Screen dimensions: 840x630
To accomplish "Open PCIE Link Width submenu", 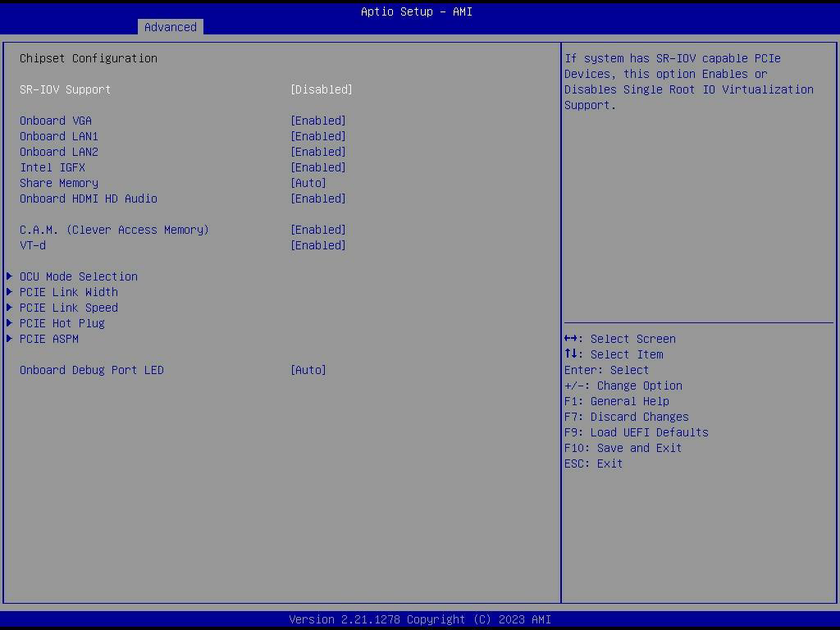I will pos(69,292).
